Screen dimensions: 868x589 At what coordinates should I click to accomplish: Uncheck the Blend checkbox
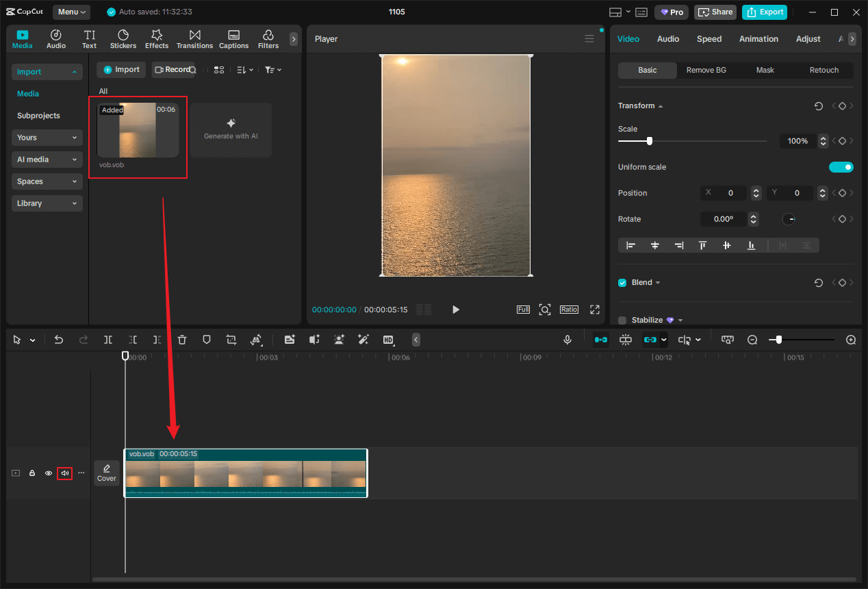[x=622, y=282]
